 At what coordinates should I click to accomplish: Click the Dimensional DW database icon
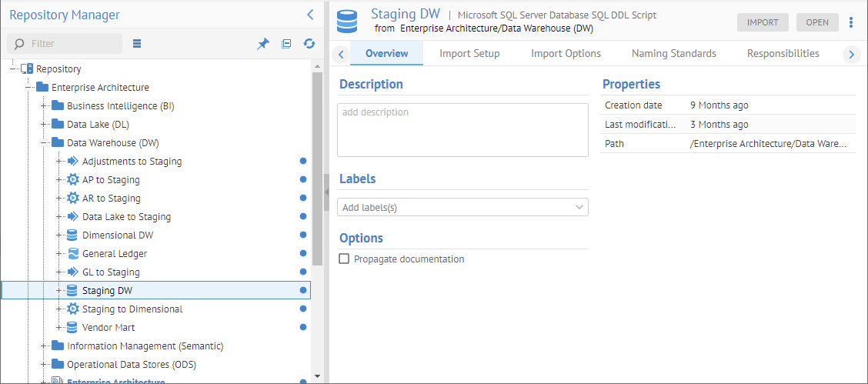(73, 235)
